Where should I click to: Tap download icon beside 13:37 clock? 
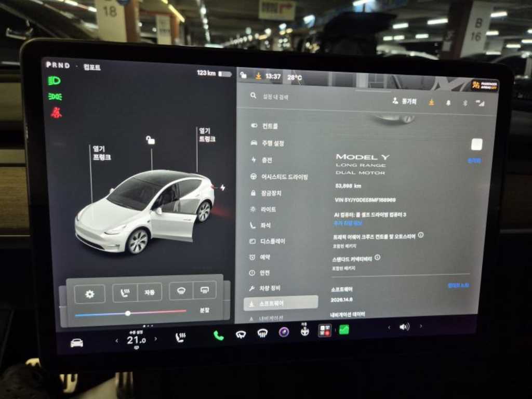point(258,76)
